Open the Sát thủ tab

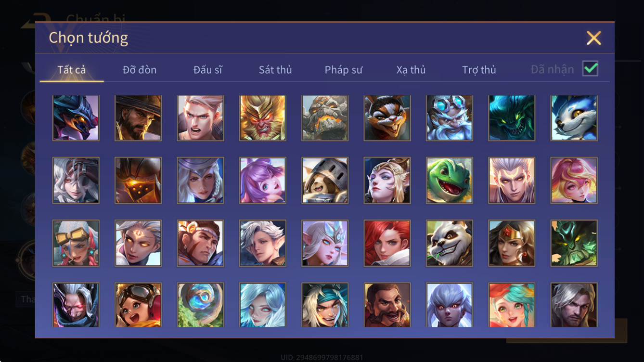click(275, 70)
